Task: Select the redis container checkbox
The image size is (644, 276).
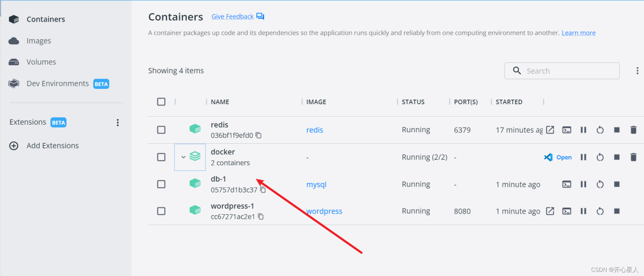Action: (161, 130)
